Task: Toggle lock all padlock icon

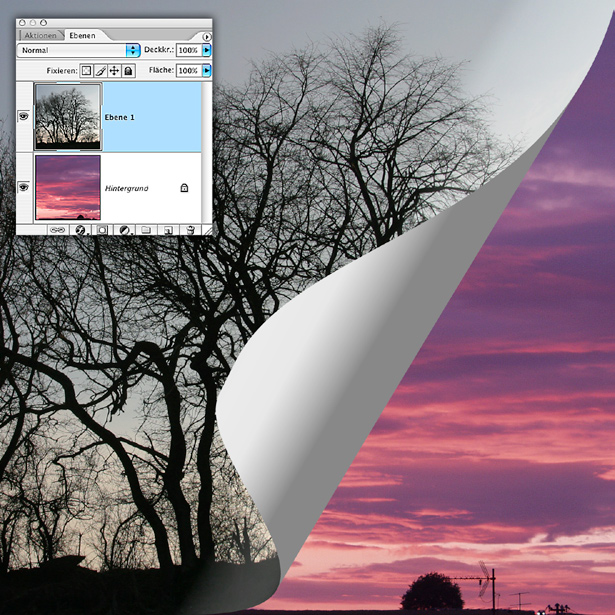Action: point(128,71)
